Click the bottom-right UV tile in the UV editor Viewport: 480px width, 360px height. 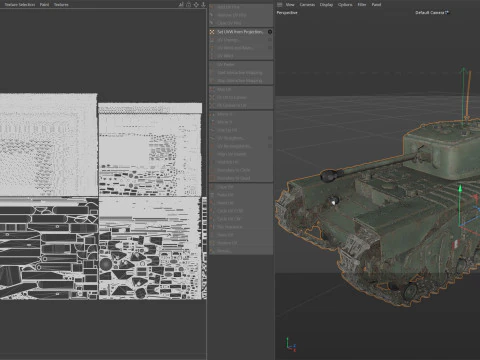[x=151, y=248]
